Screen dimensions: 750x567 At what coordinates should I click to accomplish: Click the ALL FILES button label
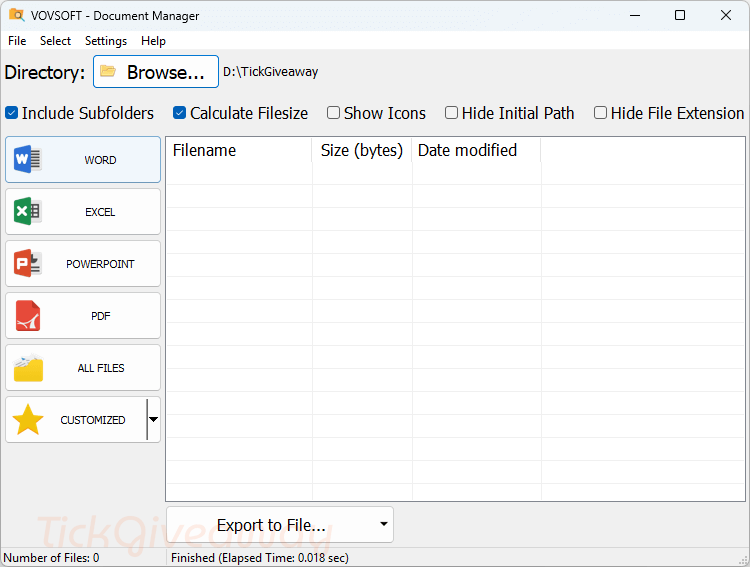point(101,368)
